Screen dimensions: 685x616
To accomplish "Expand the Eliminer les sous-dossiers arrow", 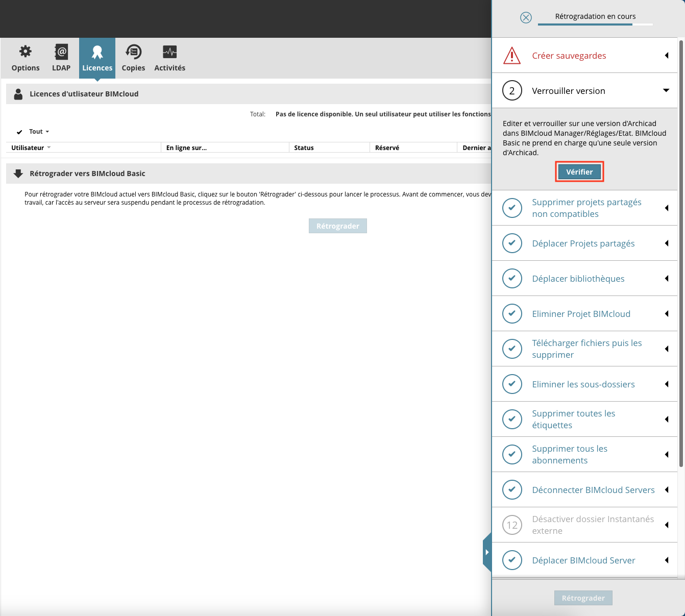I will pyautogui.click(x=667, y=384).
